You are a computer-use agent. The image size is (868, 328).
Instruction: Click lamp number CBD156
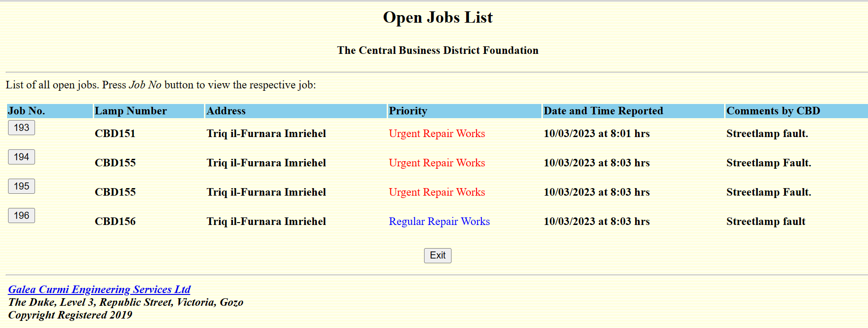click(x=115, y=222)
